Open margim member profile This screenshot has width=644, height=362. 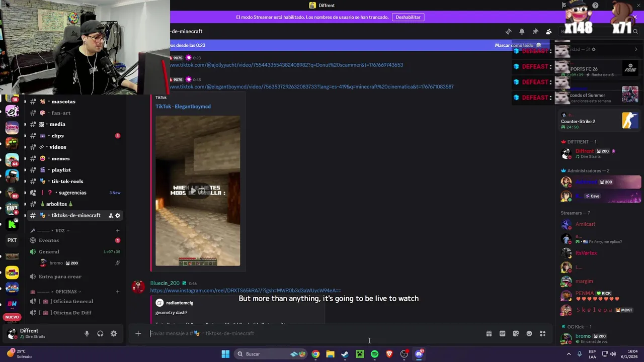[600, 281]
